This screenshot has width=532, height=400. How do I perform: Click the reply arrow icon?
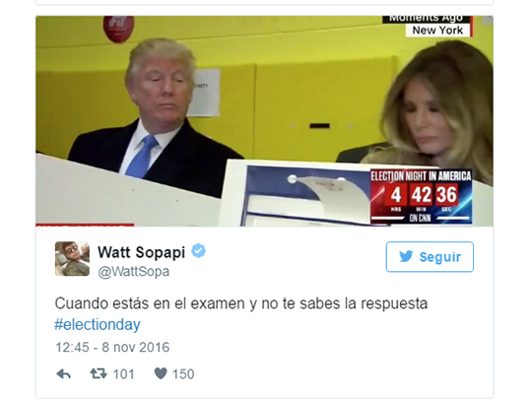(x=63, y=373)
